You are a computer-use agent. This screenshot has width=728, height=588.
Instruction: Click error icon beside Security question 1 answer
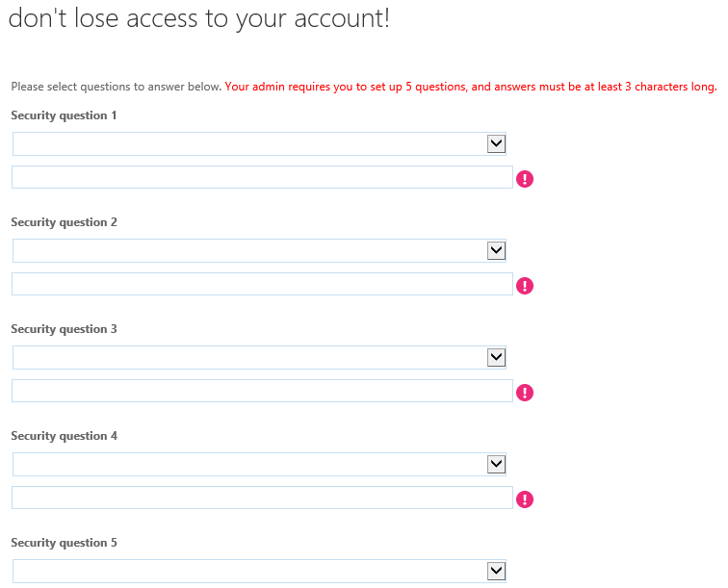coord(525,178)
